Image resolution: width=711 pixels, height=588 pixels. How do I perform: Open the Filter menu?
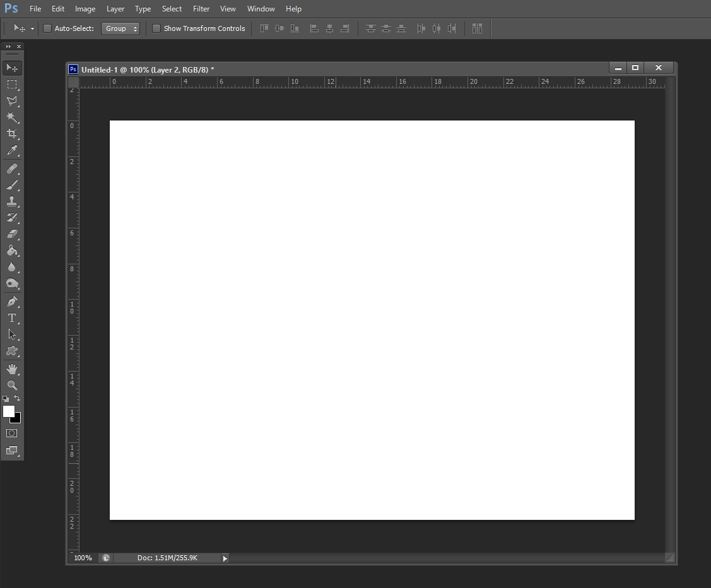pos(201,9)
